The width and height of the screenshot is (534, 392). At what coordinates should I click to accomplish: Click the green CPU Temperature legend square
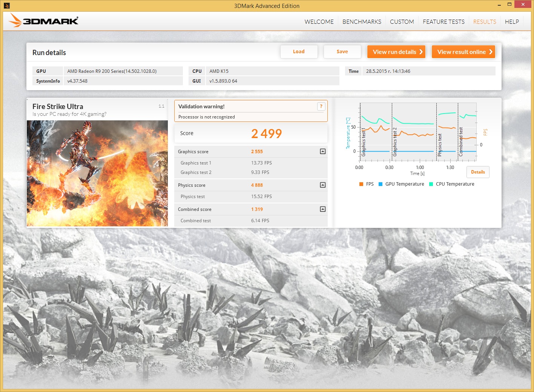pyautogui.click(x=431, y=184)
